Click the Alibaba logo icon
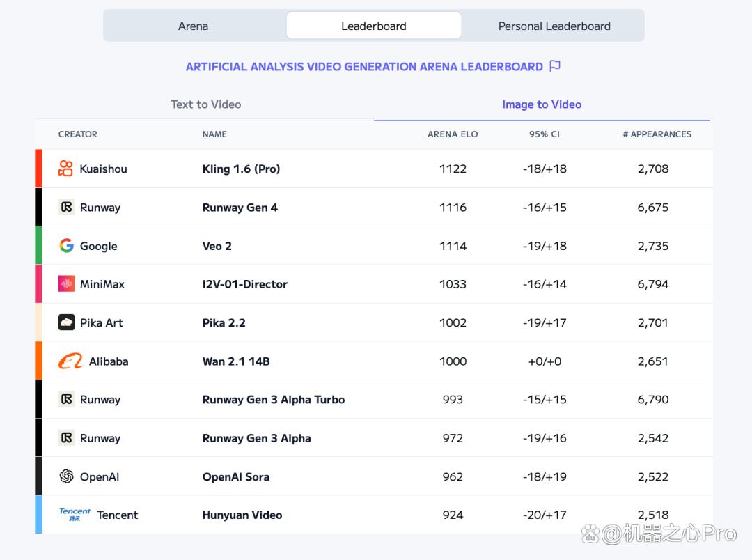 pyautogui.click(x=70, y=361)
